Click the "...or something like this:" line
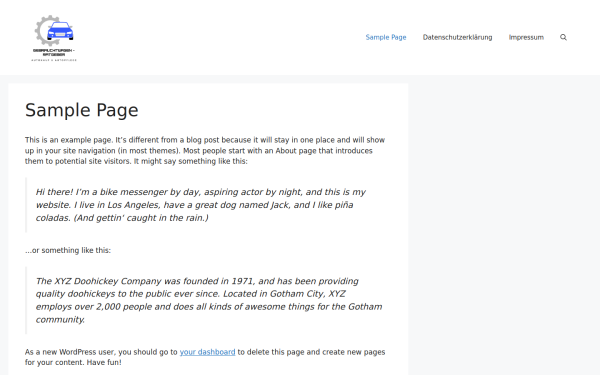 coord(68,250)
